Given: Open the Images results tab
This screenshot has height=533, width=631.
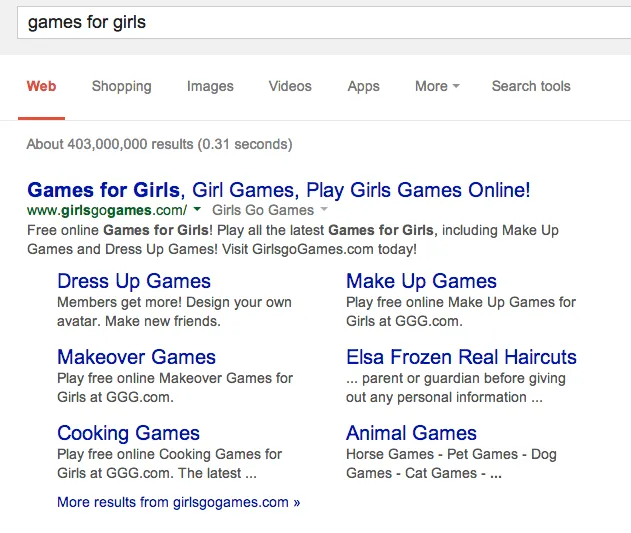Looking at the screenshot, I should pos(210,86).
